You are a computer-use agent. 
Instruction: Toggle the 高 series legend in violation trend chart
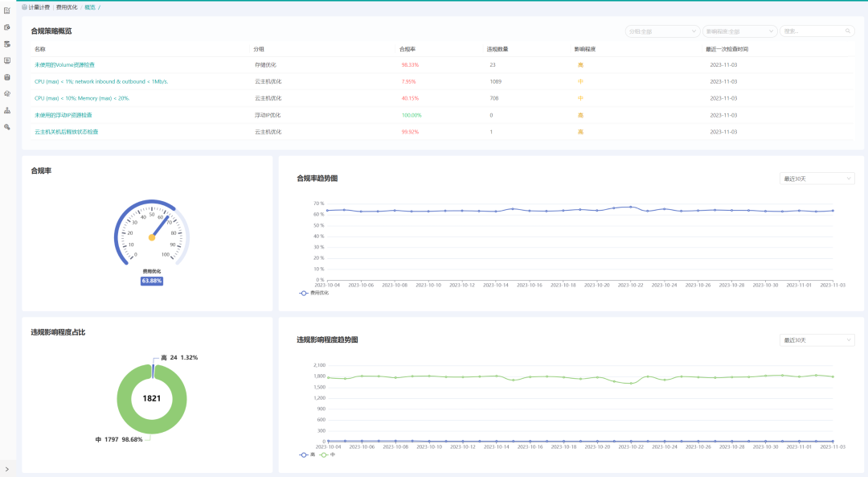click(307, 454)
